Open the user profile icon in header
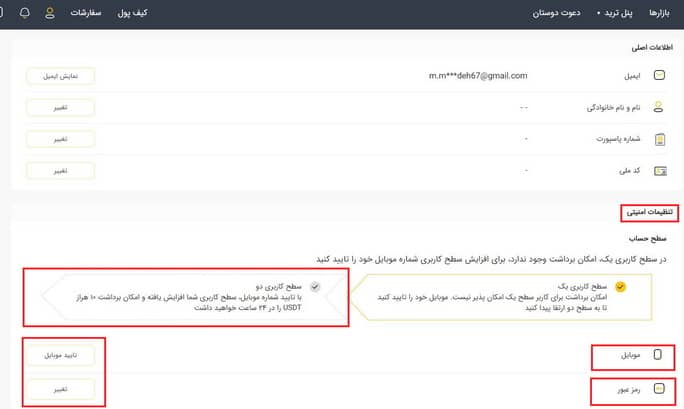 pyautogui.click(x=50, y=13)
